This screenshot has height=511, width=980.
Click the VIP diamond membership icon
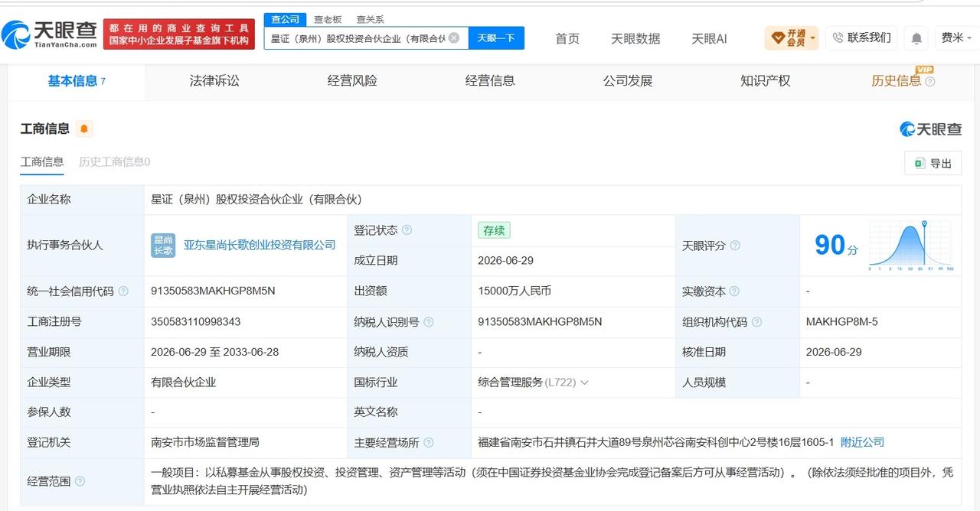778,37
